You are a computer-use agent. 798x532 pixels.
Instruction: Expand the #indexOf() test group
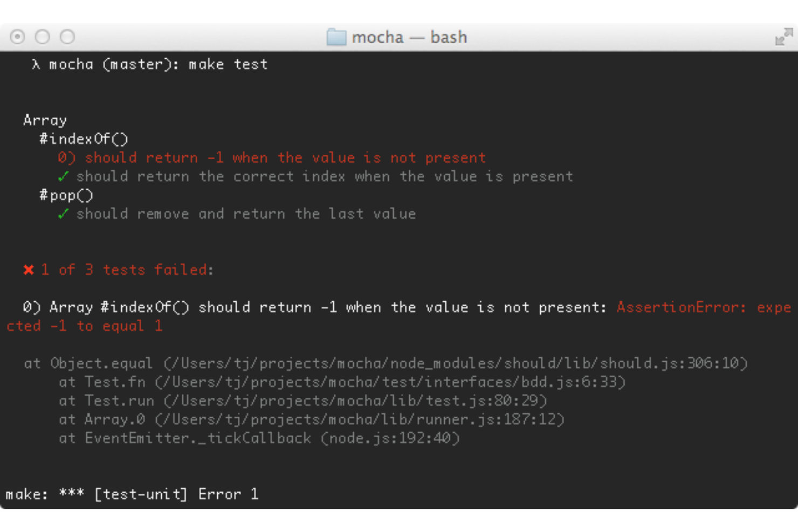[84, 139]
